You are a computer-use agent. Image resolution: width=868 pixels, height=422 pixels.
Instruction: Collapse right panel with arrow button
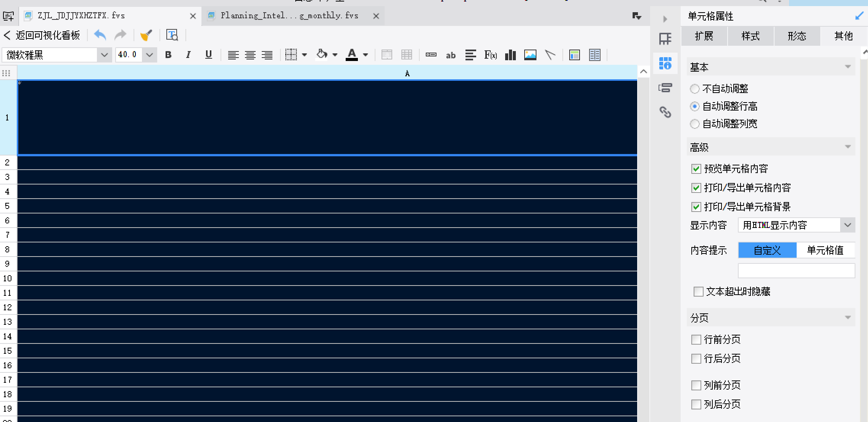click(665, 19)
